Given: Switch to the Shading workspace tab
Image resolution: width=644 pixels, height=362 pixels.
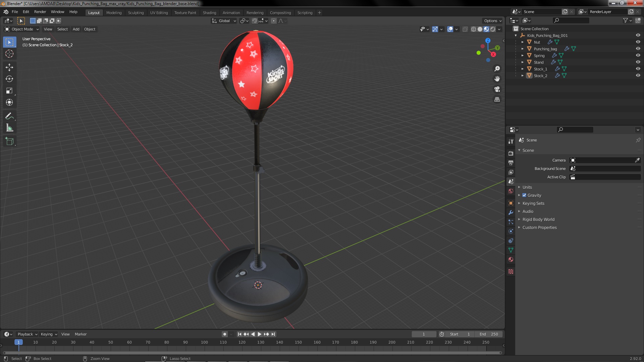Looking at the screenshot, I should [209, 13].
